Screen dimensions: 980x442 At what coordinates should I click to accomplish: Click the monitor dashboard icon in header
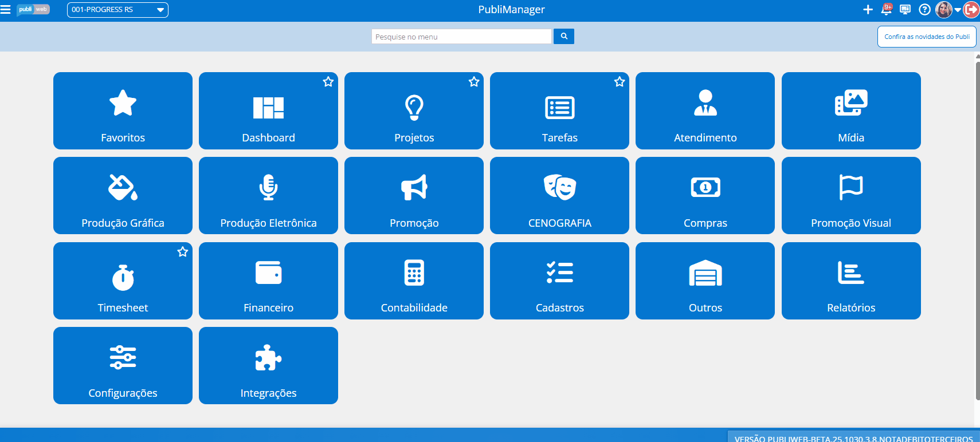905,10
